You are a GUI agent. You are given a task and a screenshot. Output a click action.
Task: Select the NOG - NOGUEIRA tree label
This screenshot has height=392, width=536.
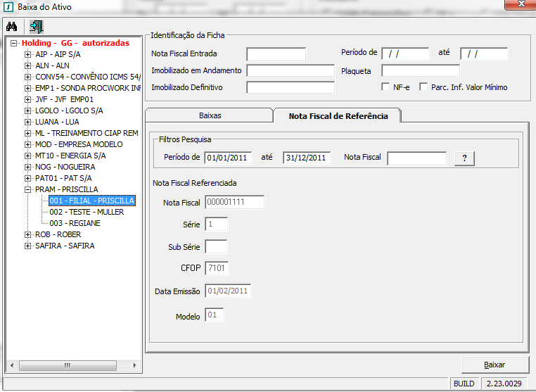pos(65,167)
